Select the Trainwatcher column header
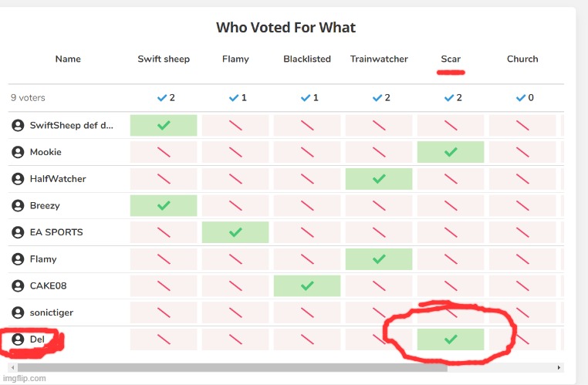Viewport: 588px width, 385px height. [x=379, y=59]
